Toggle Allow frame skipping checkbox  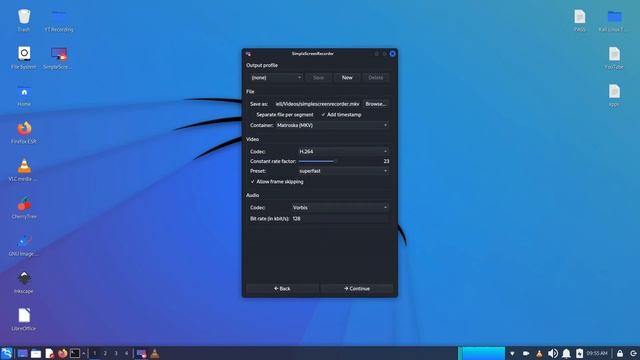click(x=277, y=182)
